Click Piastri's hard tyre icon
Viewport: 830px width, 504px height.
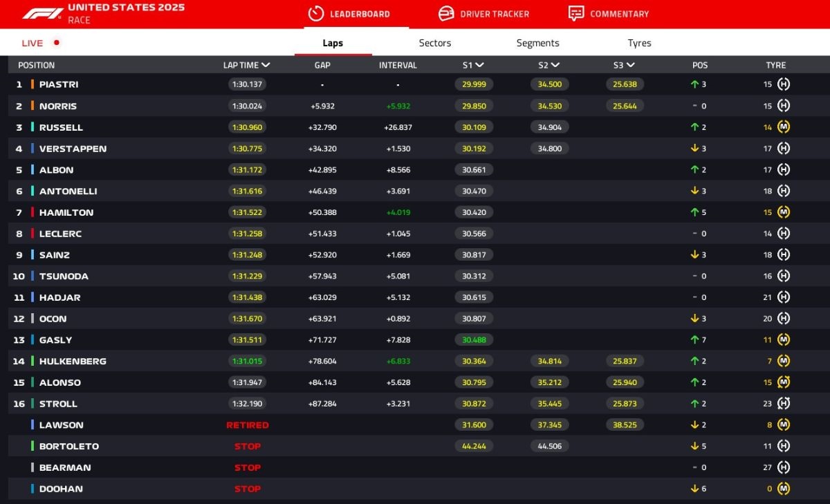pos(784,84)
